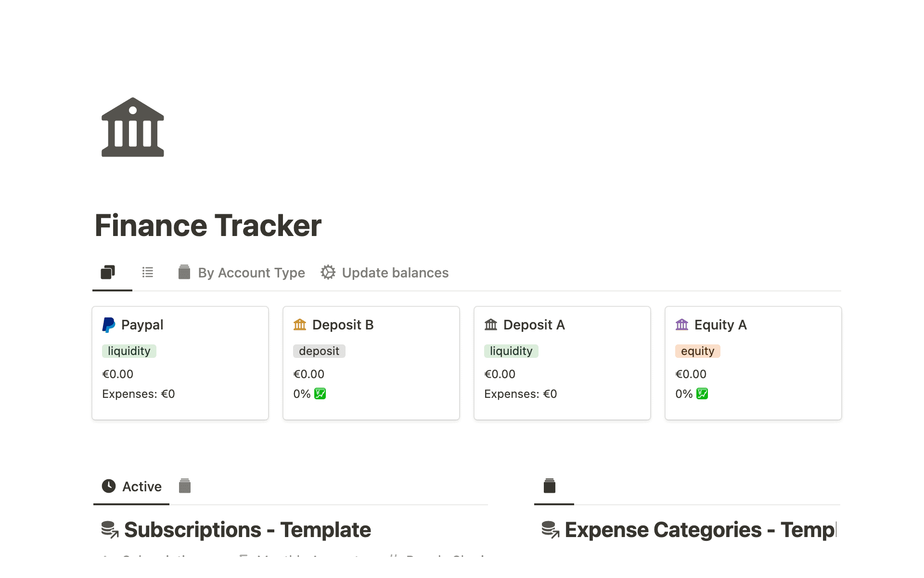The image size is (924, 578).
Task: Click the liquidity tag on Paypal card
Action: [129, 351]
